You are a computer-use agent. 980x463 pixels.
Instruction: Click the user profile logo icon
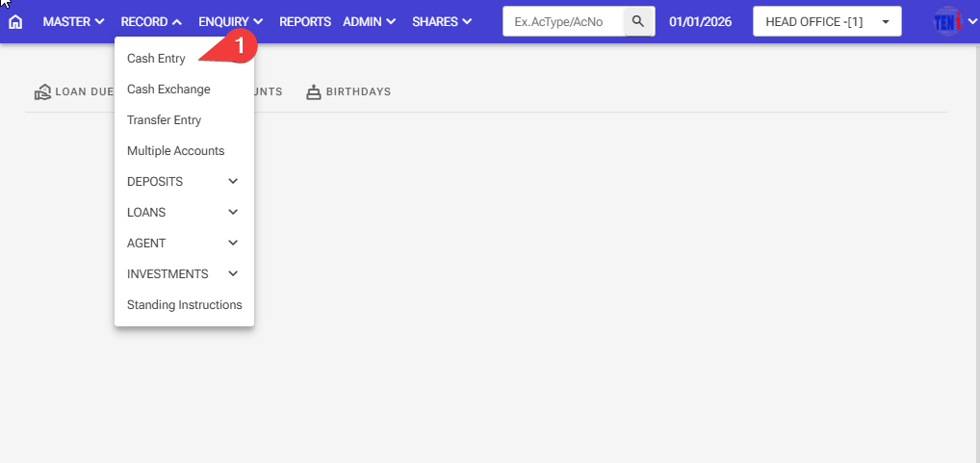pos(948,21)
